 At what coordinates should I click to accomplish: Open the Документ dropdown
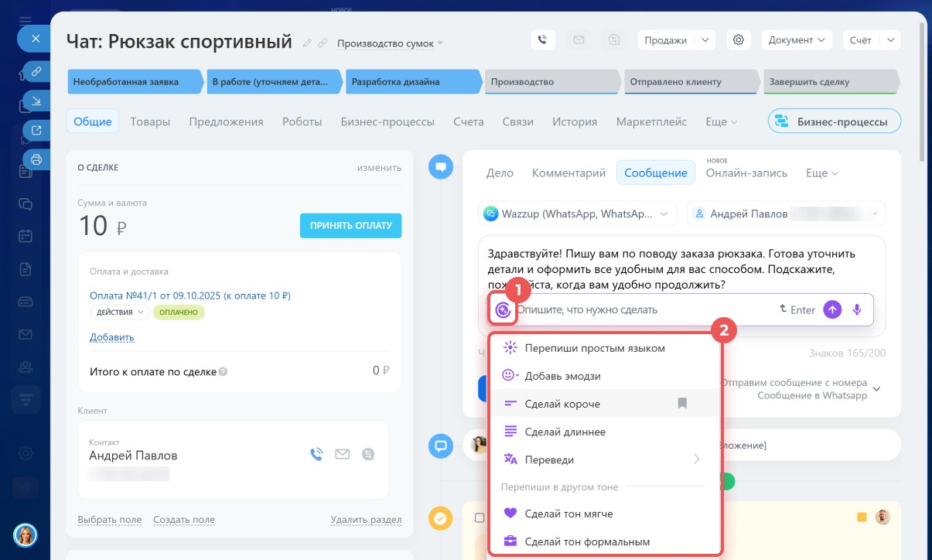pos(797,40)
